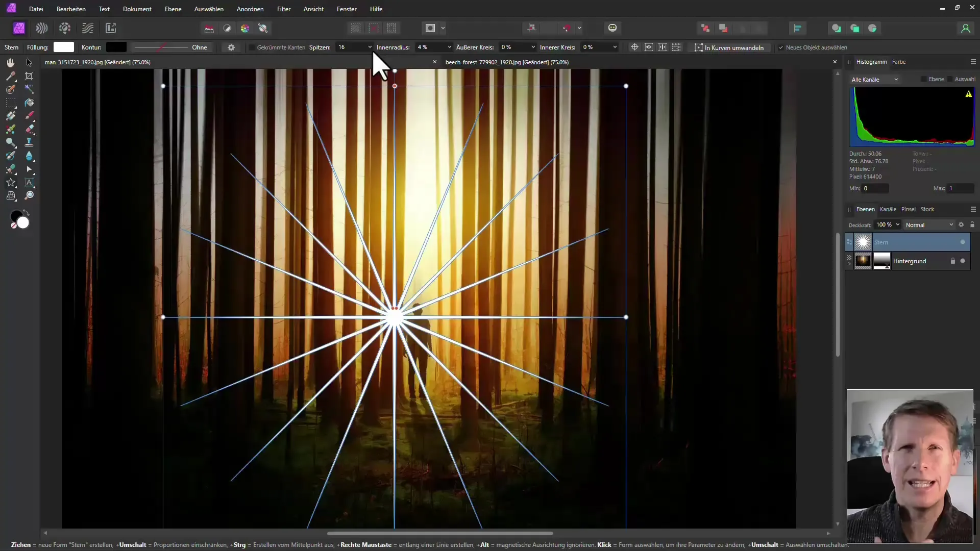The width and height of the screenshot is (980, 551).
Task: Toggle the snapping magnet button
Action: click(567, 28)
